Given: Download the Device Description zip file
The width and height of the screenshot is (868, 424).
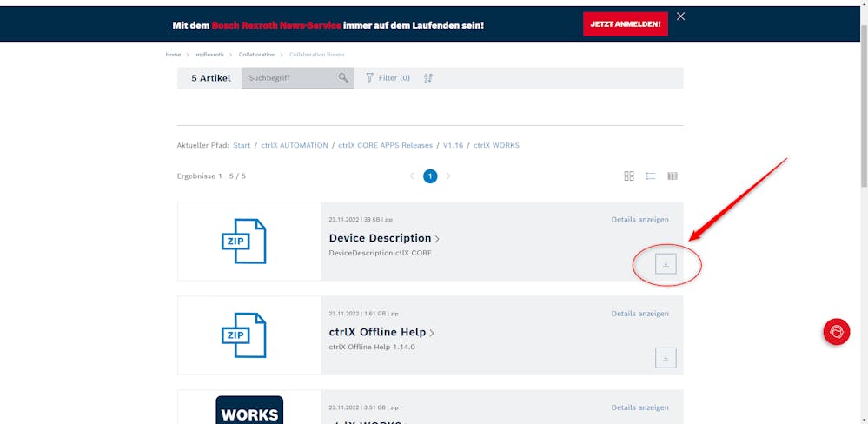Looking at the screenshot, I should 666,264.
